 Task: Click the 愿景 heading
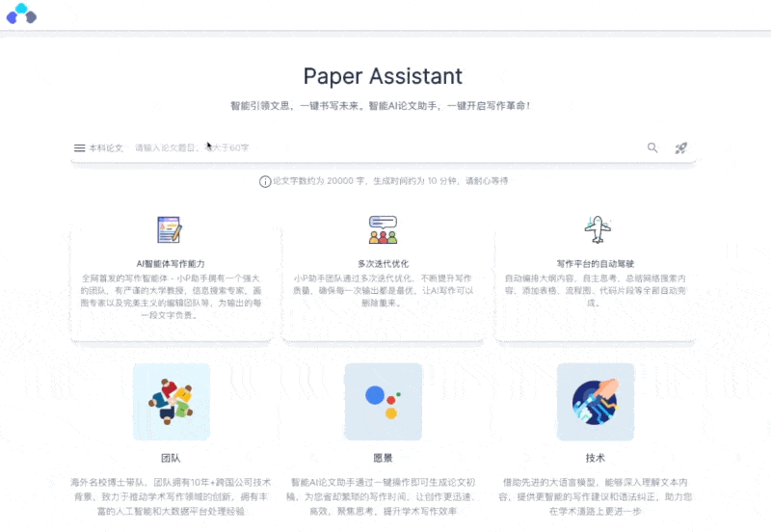383,458
